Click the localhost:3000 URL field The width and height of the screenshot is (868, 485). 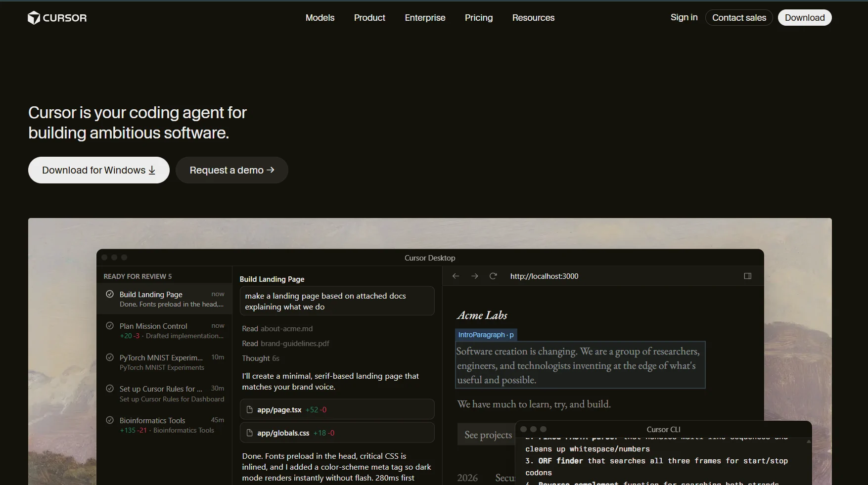coord(544,276)
